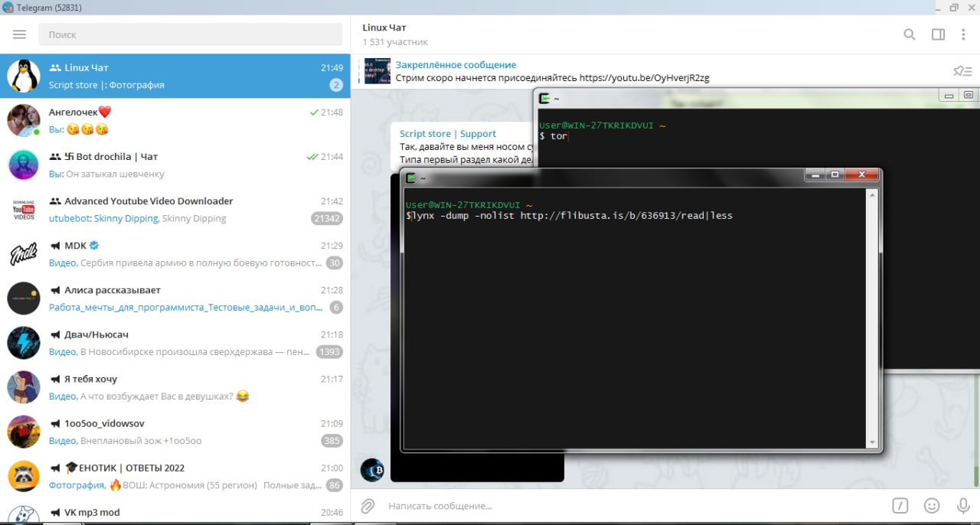Image resolution: width=980 pixels, height=525 pixels.
Task: Click the 21342 unread counter badge
Action: coord(327,218)
